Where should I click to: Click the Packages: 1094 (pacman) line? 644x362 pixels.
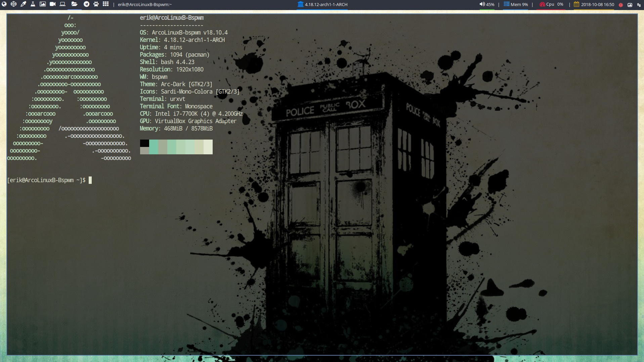(x=175, y=55)
